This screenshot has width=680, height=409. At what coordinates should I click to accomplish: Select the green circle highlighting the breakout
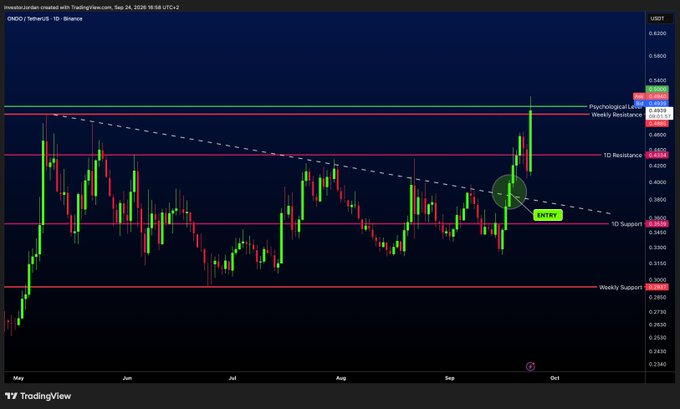pos(510,192)
